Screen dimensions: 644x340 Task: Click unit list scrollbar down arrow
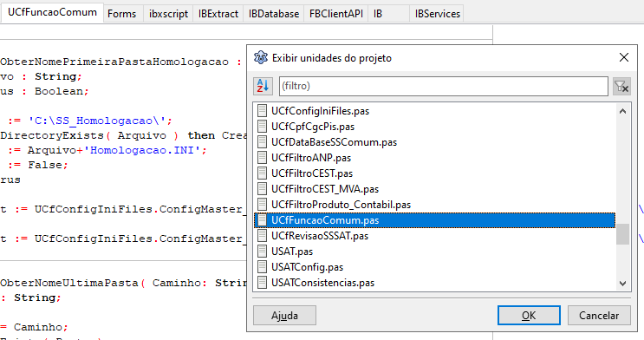pos(622,284)
